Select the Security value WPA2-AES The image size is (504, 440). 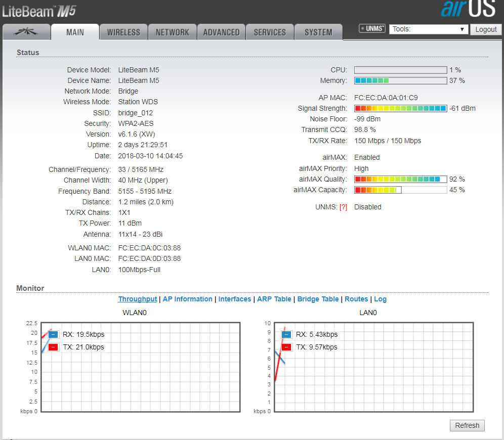coord(136,123)
